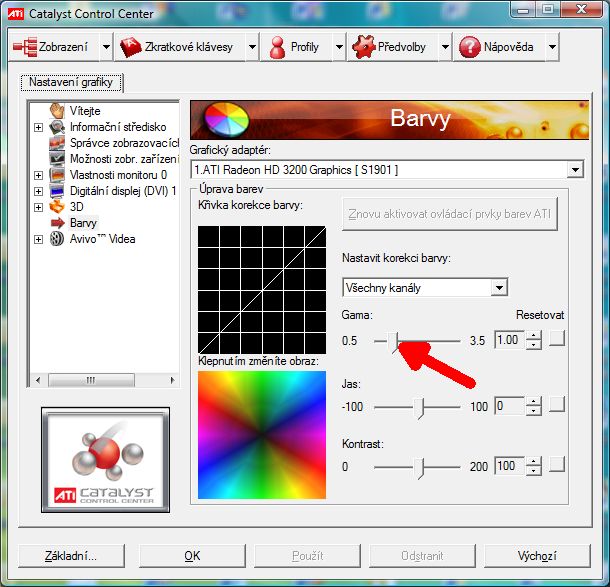Select the Vítejte welcome item
Screen dimensions: 610x587
point(58,110)
